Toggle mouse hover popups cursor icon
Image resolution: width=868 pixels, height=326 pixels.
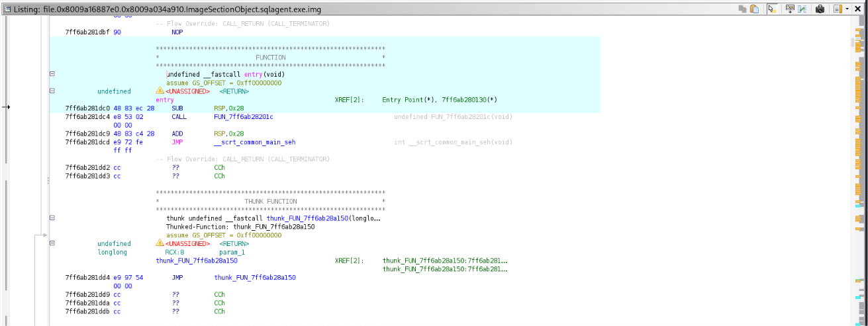[x=771, y=9]
